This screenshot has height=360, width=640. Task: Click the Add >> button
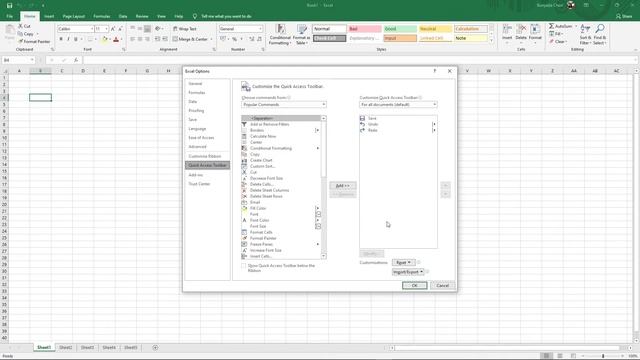click(342, 186)
